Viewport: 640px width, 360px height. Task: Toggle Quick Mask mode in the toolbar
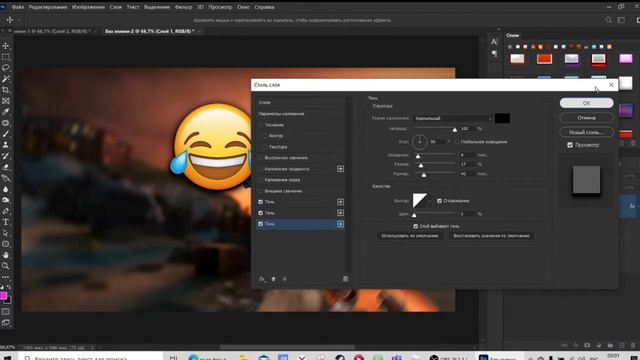pyautogui.click(x=6, y=312)
